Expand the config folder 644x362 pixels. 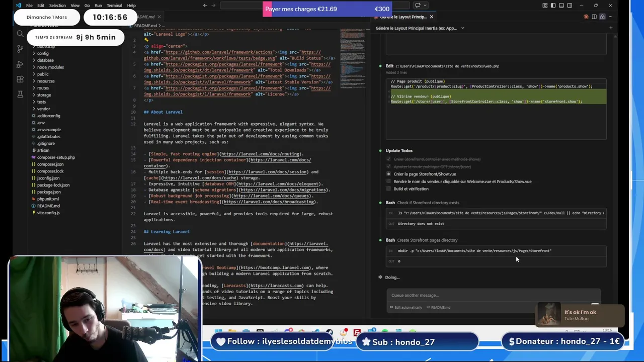coord(42,53)
